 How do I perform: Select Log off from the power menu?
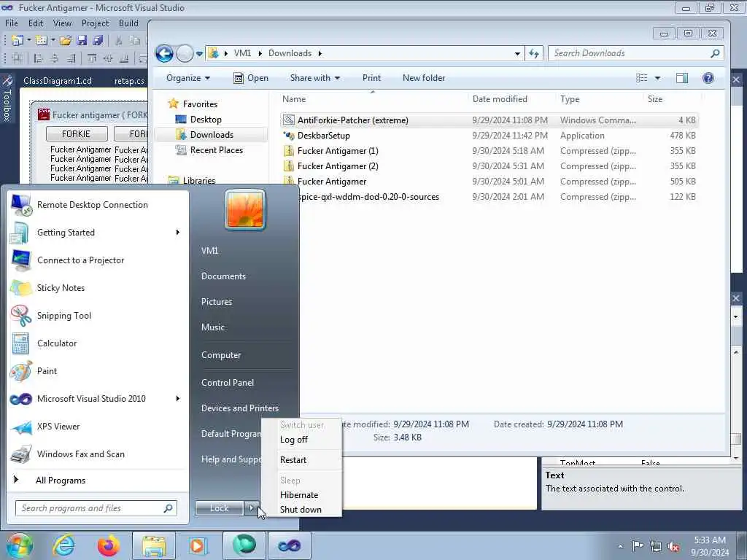(293, 440)
